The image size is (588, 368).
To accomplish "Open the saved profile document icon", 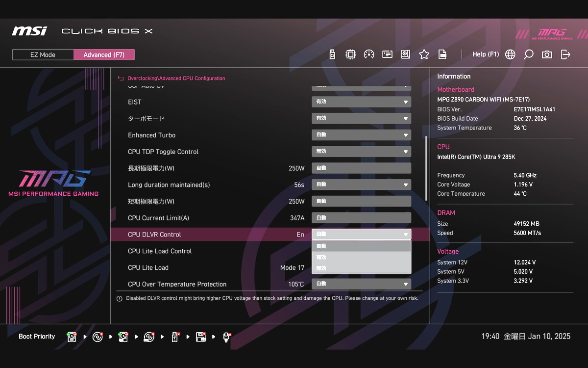I will (x=442, y=54).
